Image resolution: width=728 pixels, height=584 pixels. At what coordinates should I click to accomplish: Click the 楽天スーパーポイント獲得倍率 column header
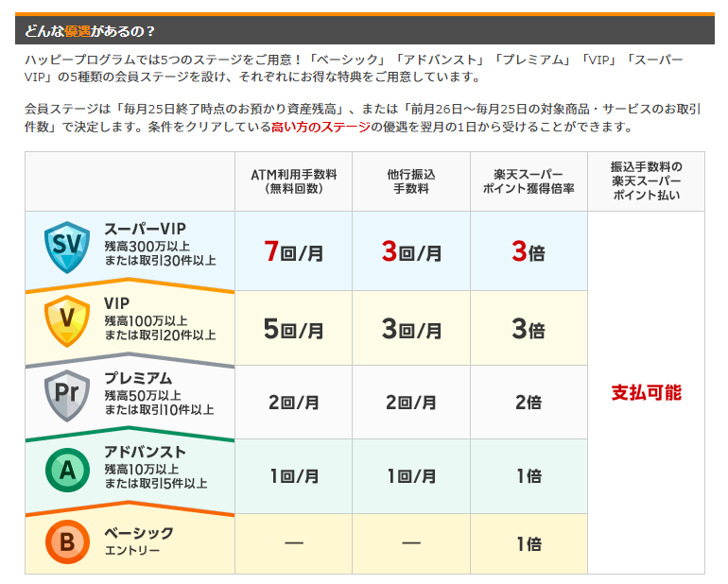528,181
